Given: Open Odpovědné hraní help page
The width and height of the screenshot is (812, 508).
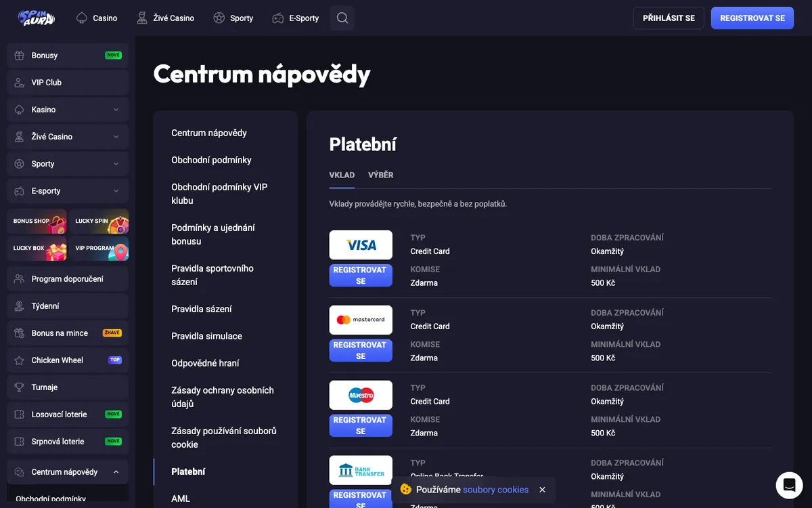Looking at the screenshot, I should pyautogui.click(x=205, y=363).
